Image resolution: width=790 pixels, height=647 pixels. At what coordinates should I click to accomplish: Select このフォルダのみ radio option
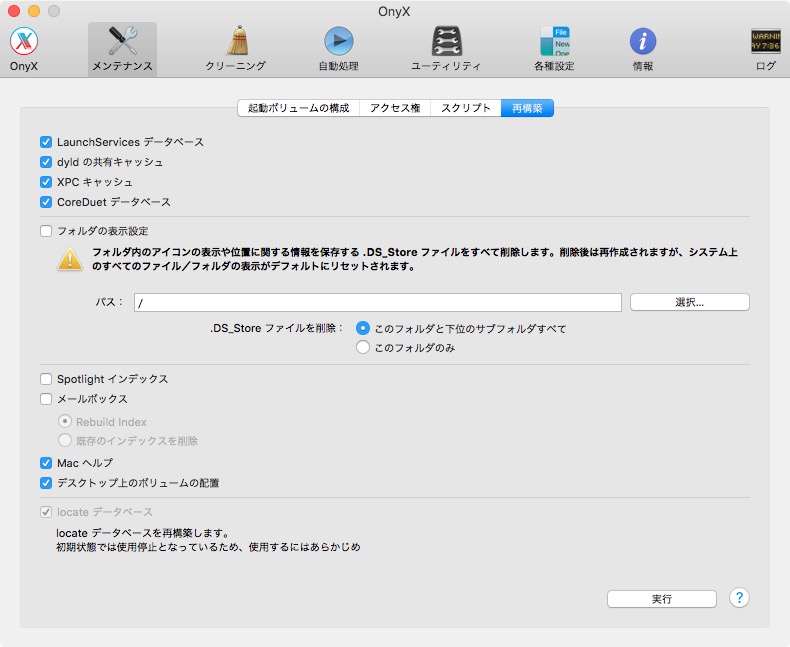tap(363, 347)
